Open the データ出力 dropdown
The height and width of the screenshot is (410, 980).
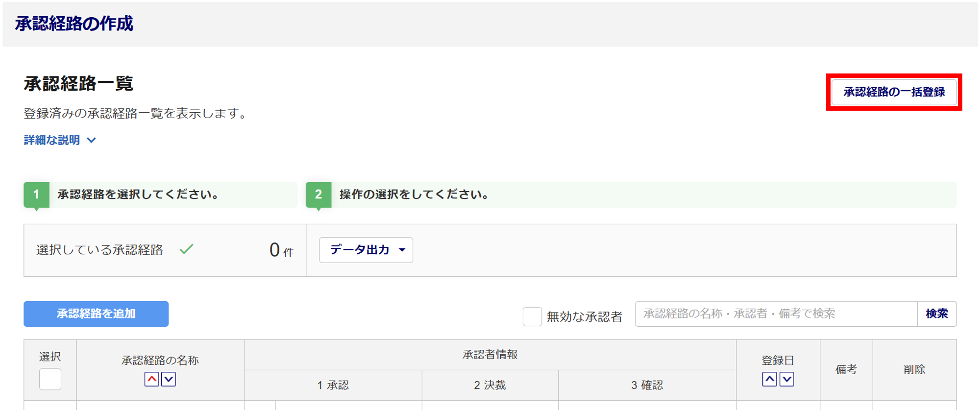tap(366, 250)
